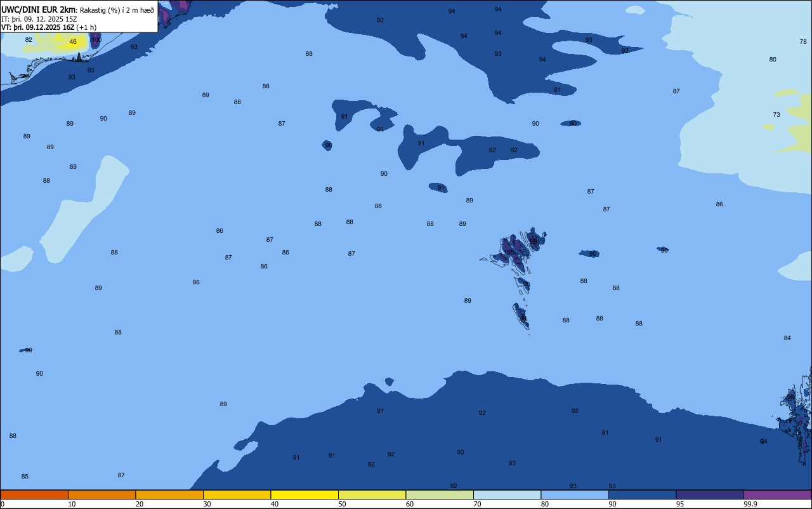812x509 pixels.
Task: Click the humidity value 46 on the map
Action: tap(73, 42)
